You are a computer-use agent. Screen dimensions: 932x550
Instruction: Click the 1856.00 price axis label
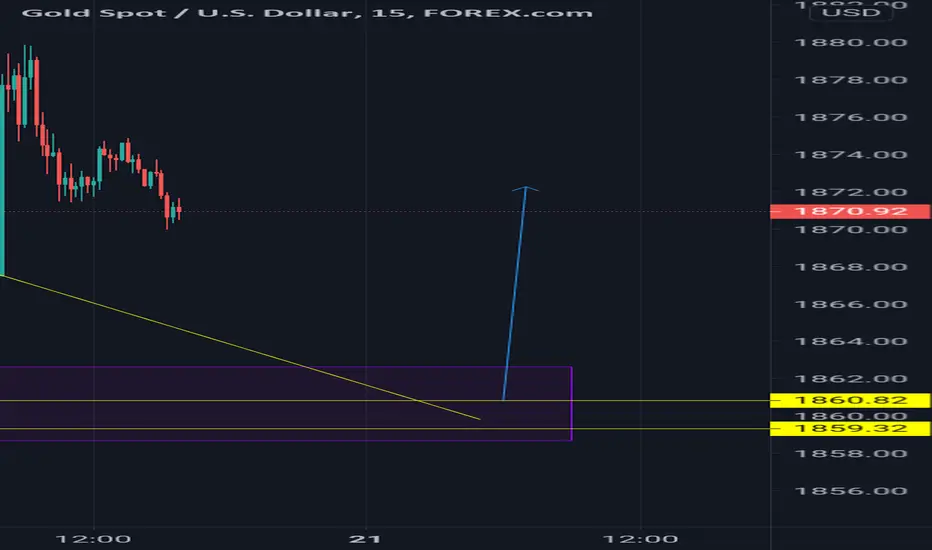click(x=851, y=491)
